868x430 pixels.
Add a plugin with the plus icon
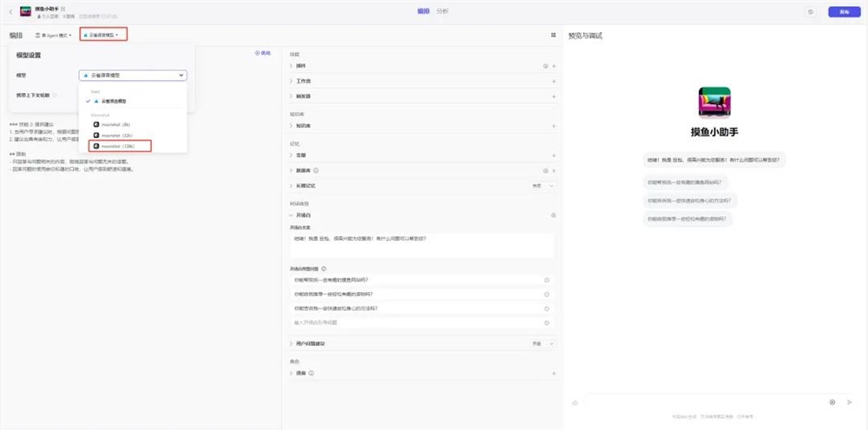554,66
